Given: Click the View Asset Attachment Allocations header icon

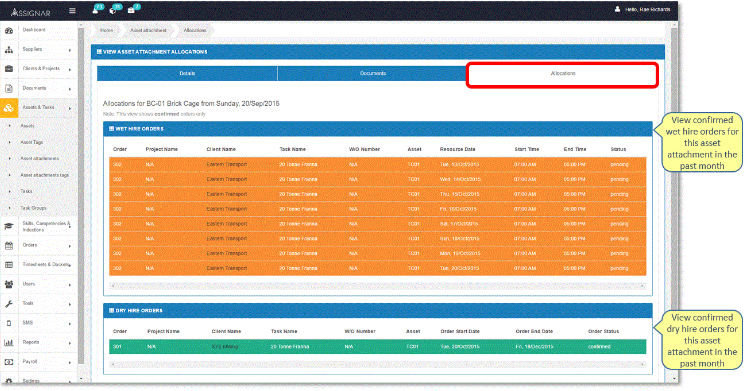Looking at the screenshot, I should 99,52.
